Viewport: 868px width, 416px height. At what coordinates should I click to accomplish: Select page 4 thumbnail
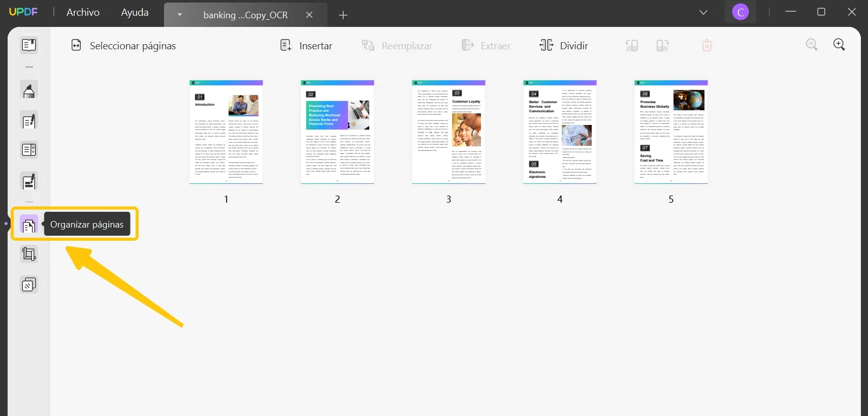(560, 132)
